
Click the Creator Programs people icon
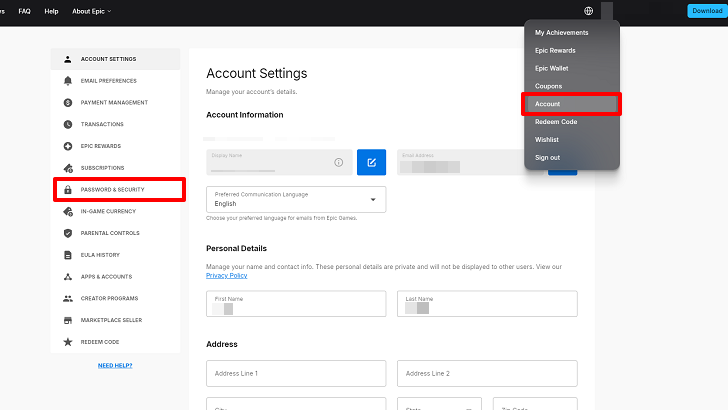point(68,299)
